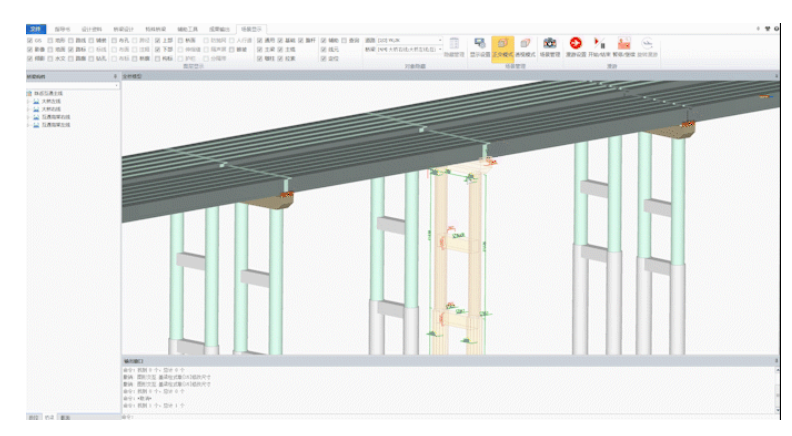
Task: Toggle the 下部 substructure checkbox
Action: point(158,50)
